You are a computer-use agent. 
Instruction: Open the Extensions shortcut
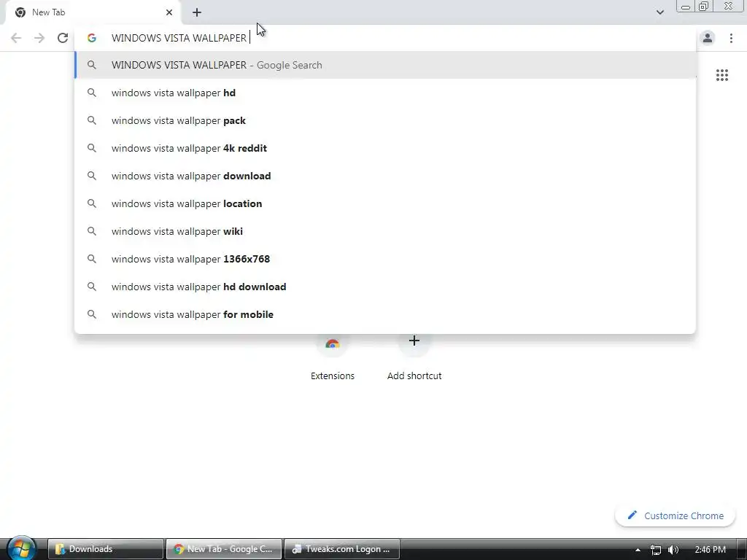[333, 357]
